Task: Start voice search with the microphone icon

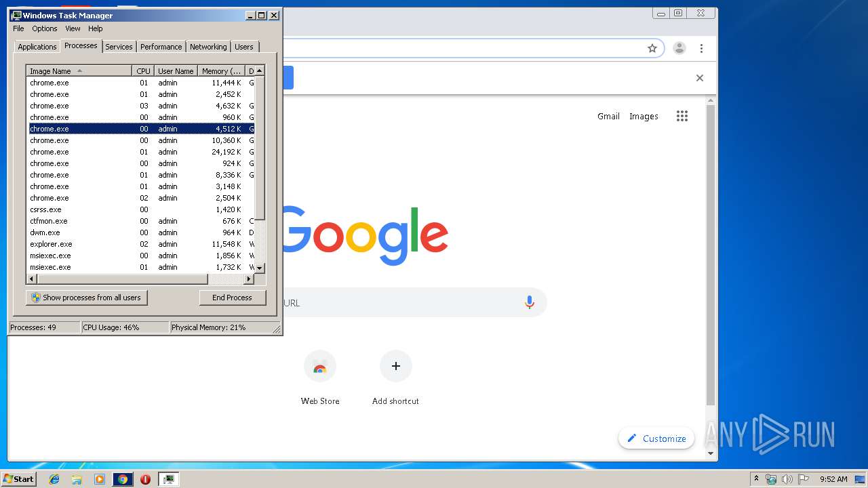Action: coord(530,303)
